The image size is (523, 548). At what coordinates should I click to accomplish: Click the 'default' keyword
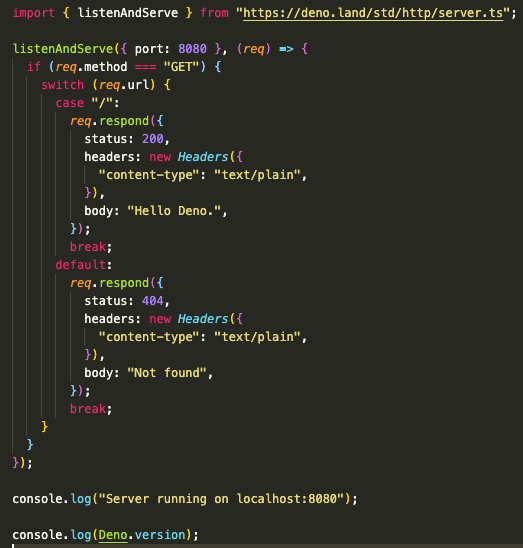(81, 265)
